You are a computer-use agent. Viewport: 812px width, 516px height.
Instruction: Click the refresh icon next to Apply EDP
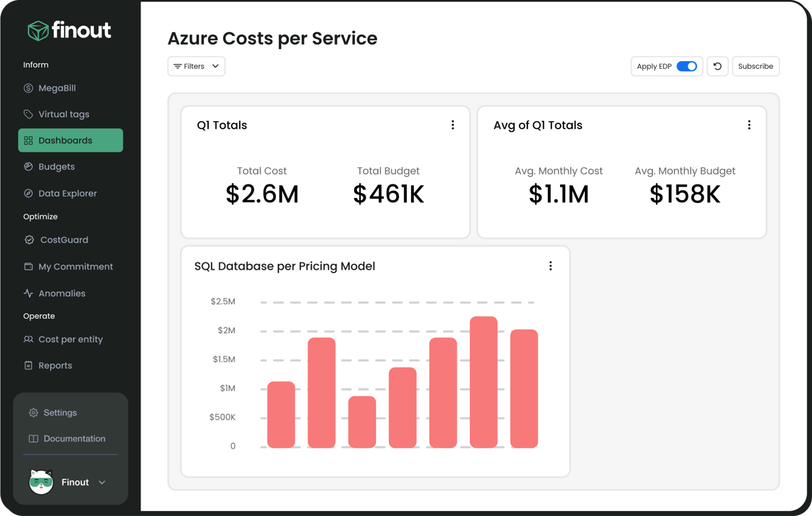coord(717,66)
